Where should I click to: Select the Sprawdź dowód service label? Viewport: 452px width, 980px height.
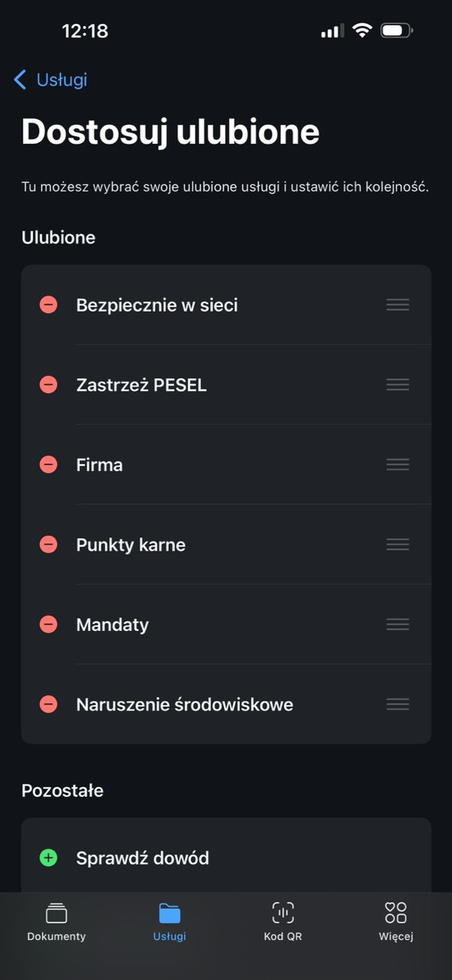coord(142,858)
